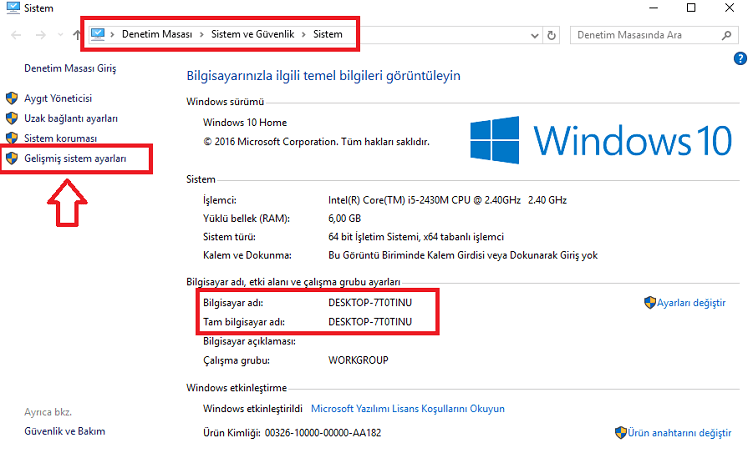748x453 pixels.
Task: Open Gelişmiş sistem ayarları link
Action: [75, 158]
